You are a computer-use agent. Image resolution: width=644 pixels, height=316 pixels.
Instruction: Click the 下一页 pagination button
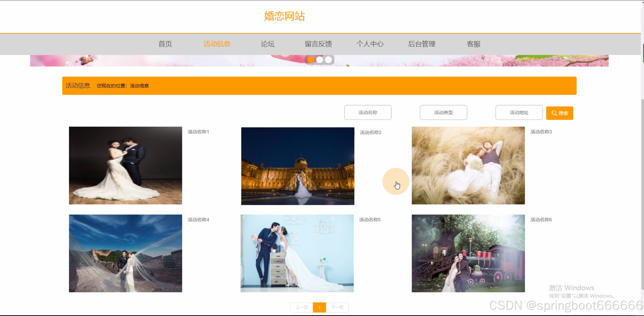(337, 307)
